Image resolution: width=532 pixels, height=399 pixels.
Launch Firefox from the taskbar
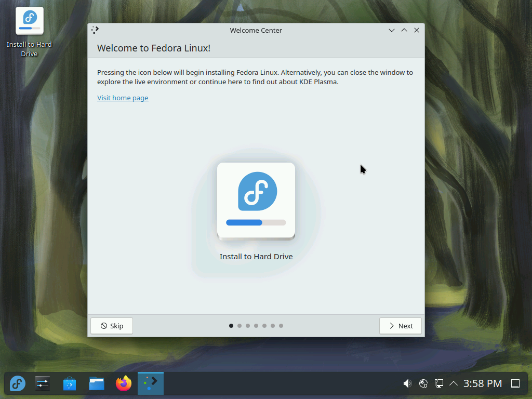pyautogui.click(x=124, y=384)
